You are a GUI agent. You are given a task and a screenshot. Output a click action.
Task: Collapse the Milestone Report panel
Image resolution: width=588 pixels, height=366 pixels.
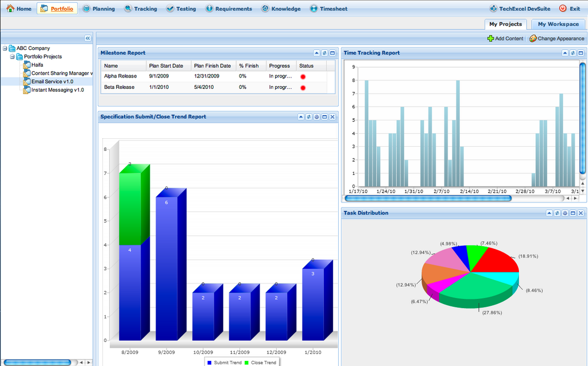[316, 53]
